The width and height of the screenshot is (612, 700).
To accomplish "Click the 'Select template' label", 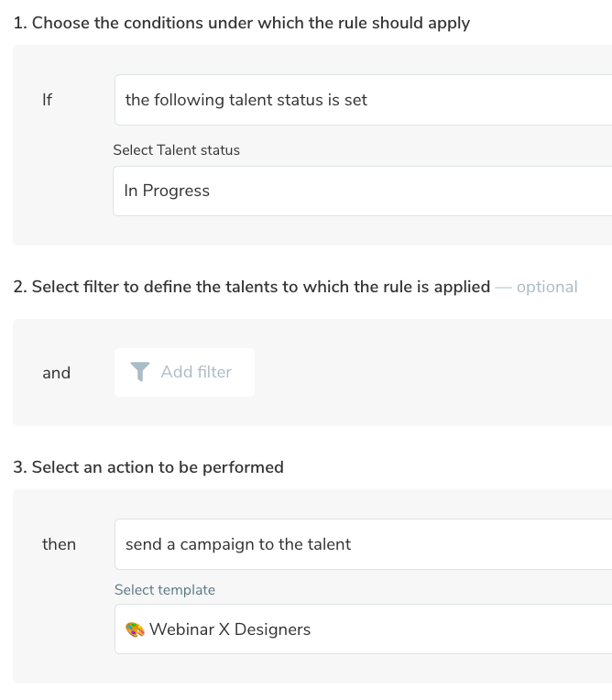I will point(165,590).
